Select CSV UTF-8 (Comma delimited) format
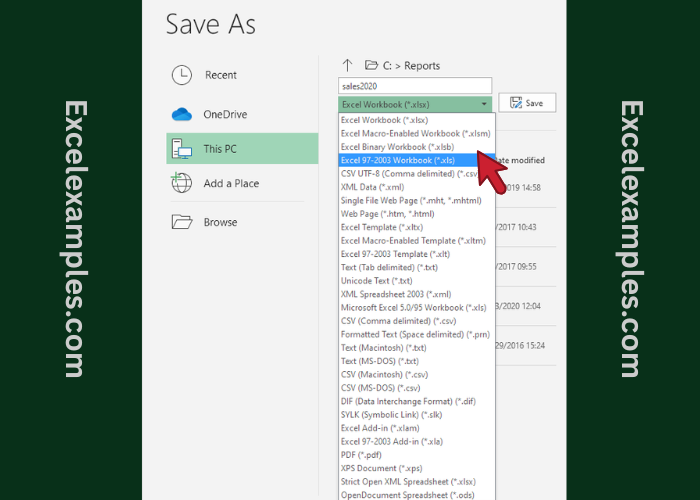 410,173
